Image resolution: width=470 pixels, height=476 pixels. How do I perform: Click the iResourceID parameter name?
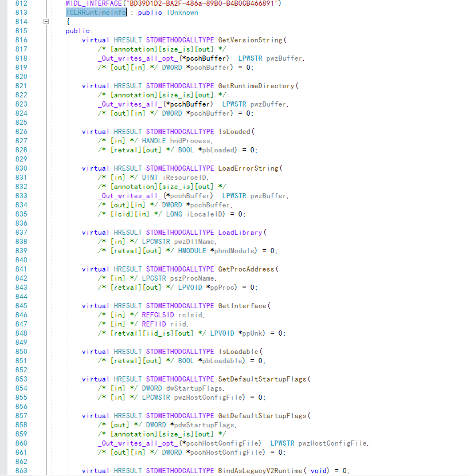point(184,178)
